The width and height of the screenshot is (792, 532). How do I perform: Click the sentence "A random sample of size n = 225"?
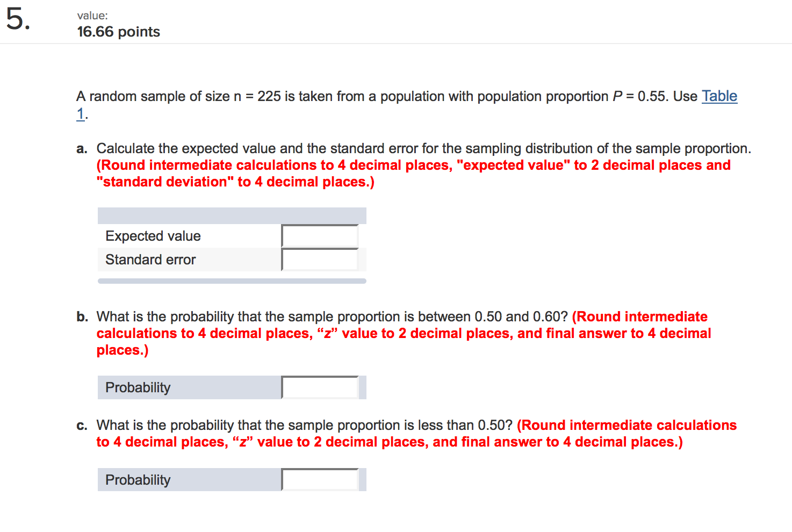pyautogui.click(x=179, y=97)
